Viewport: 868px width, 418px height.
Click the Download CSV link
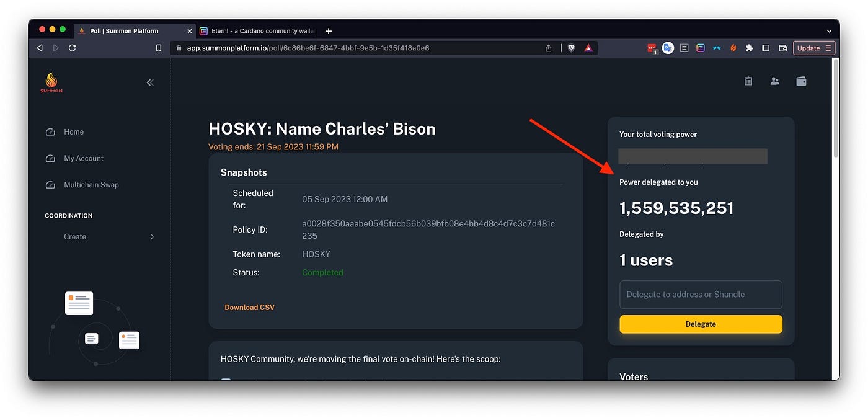[249, 308]
